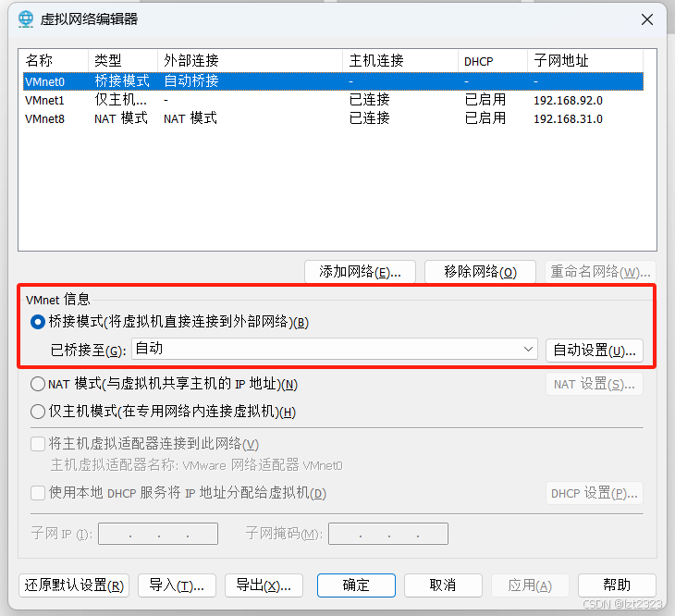This screenshot has height=616, width=675.
Task: Click 已启用 in the VMnet8 row
Action: click(x=485, y=118)
